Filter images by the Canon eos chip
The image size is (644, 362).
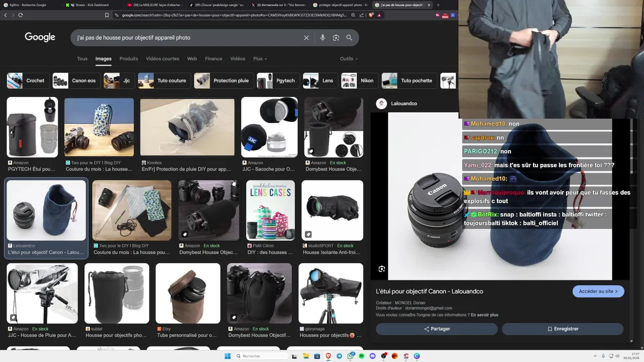point(76,80)
